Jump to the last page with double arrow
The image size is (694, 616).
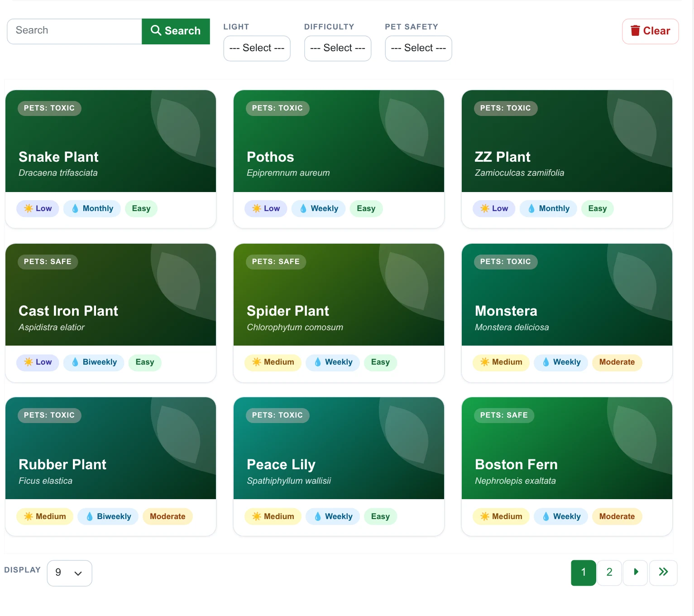pyautogui.click(x=663, y=573)
